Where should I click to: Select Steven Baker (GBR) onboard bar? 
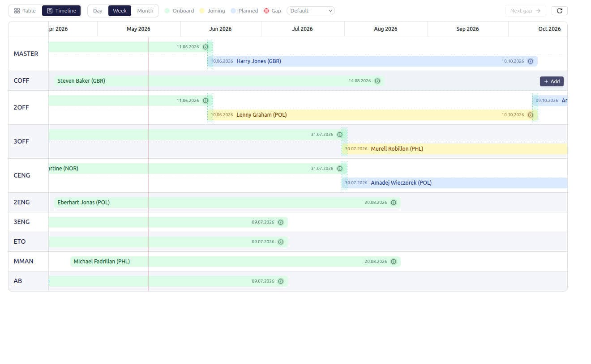(219, 81)
